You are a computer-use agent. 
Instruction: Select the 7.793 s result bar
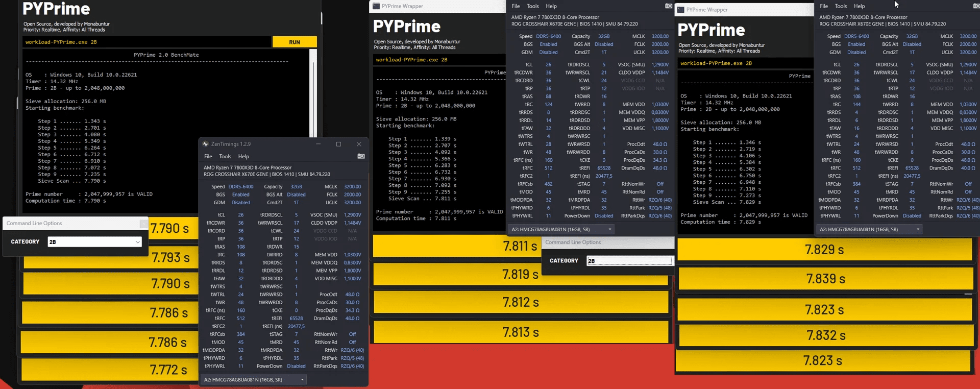tap(110, 258)
